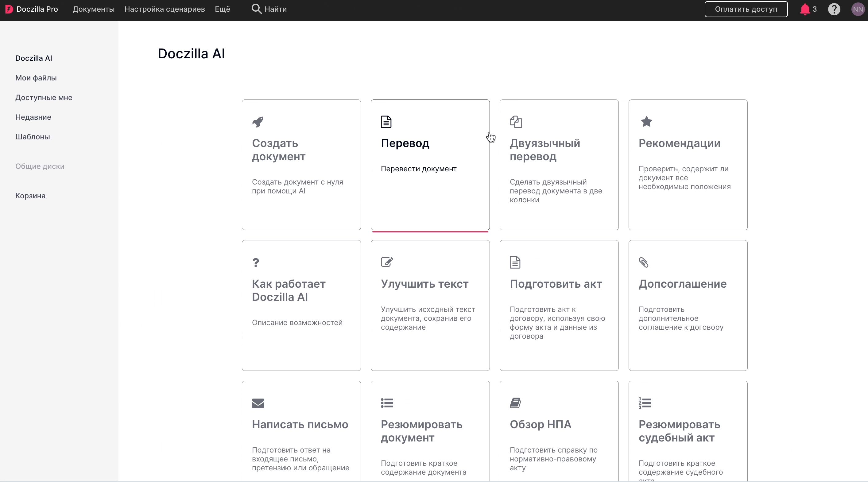Click the Doczilla Pro logo icon
Image resolution: width=868 pixels, height=482 pixels.
click(x=9, y=9)
